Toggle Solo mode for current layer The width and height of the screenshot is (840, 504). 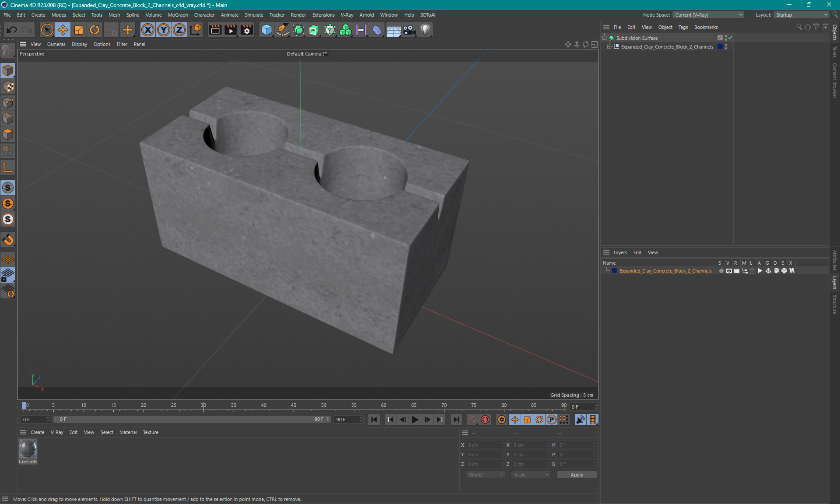[719, 271]
